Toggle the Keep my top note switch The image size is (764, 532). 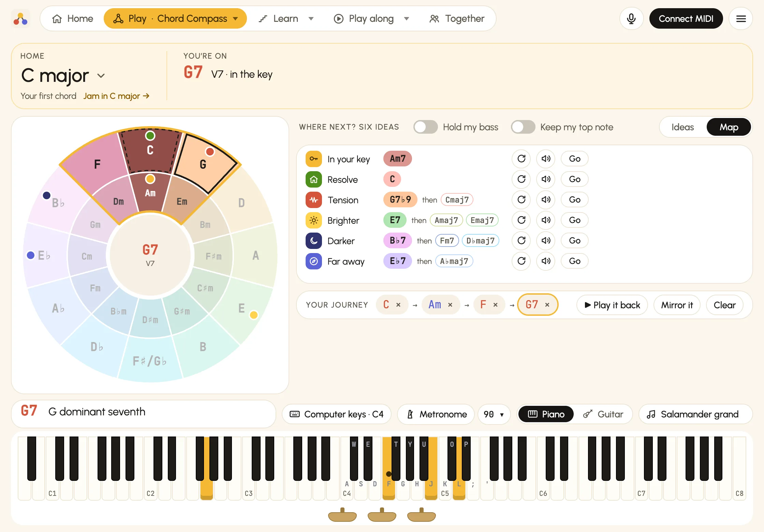coord(523,127)
